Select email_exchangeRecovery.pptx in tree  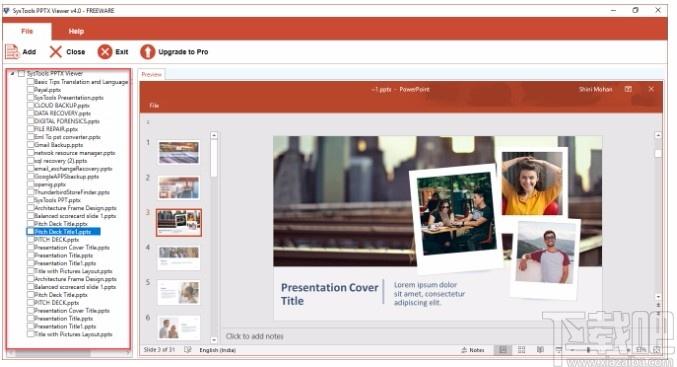point(73,169)
